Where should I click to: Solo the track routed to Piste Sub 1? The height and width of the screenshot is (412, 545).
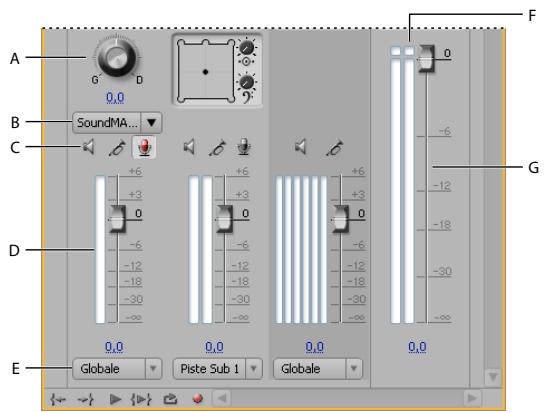[218, 147]
